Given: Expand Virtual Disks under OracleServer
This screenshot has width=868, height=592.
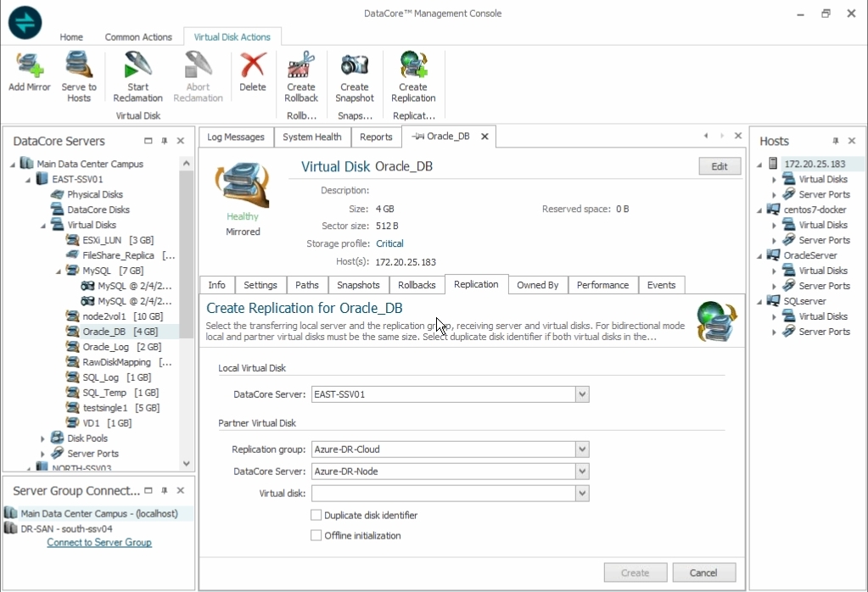Looking at the screenshot, I should pos(774,271).
